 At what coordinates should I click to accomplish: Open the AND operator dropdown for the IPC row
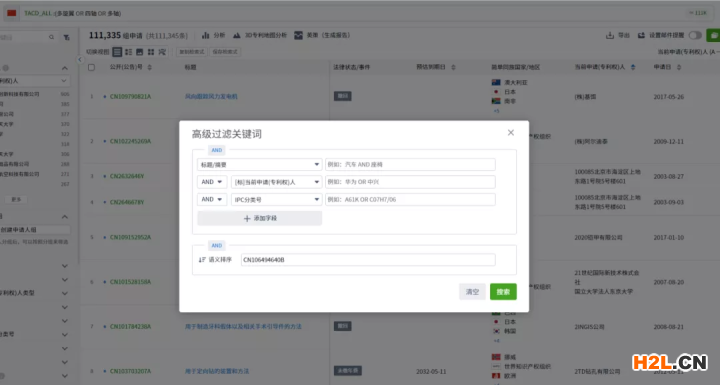(212, 199)
